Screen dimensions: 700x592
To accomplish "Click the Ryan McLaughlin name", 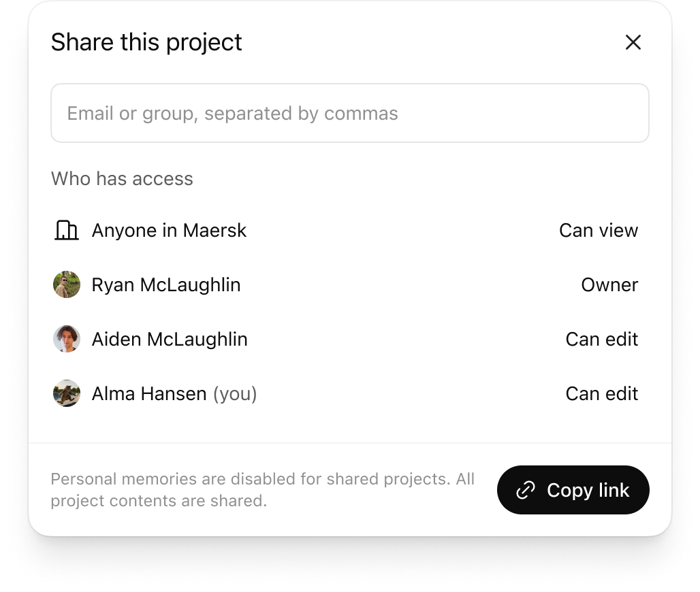I will click(x=166, y=284).
